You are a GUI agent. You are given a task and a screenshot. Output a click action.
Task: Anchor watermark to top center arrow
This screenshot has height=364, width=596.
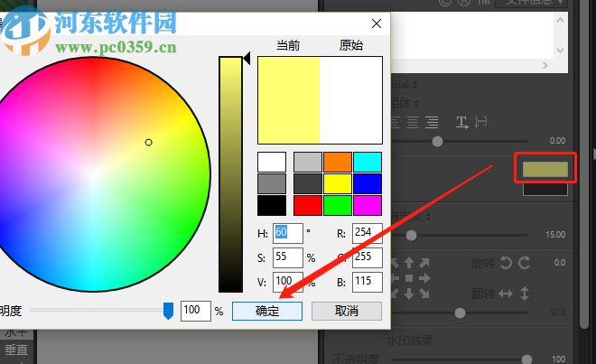[409, 263]
